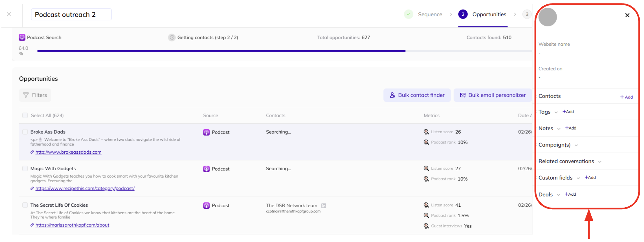Click the Podcast Search app icon

pyautogui.click(x=22, y=37)
